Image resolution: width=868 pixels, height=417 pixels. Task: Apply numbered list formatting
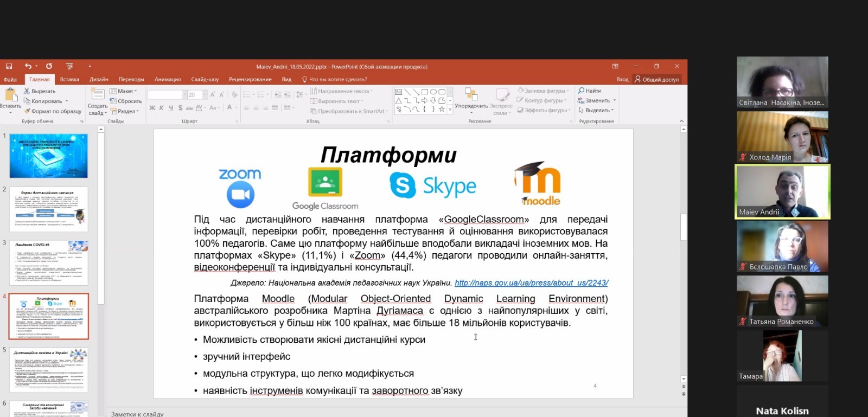pos(261,94)
